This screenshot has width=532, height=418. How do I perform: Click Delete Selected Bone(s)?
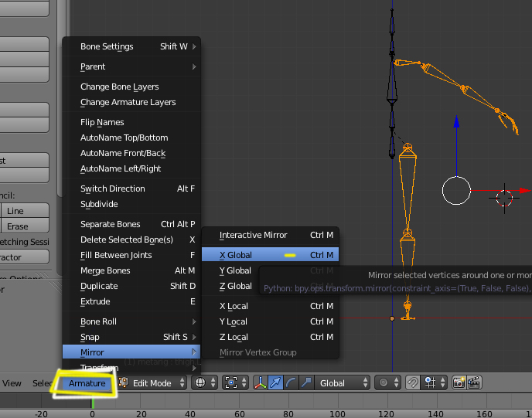[131, 240]
